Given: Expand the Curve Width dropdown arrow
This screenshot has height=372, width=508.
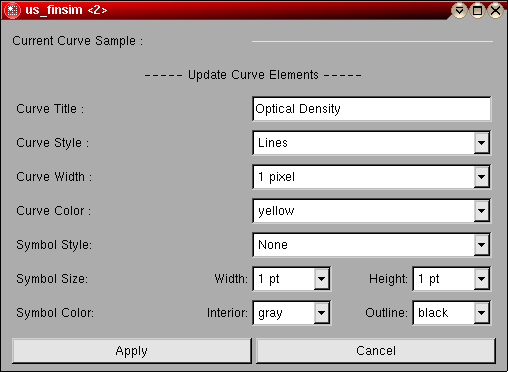Looking at the screenshot, I should (x=481, y=177).
